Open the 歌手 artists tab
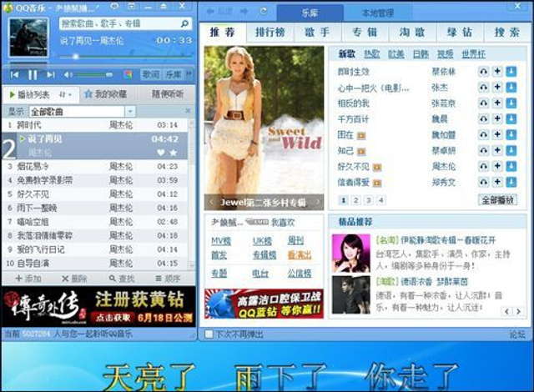Viewport: 534px width, 392px height. 317,33
